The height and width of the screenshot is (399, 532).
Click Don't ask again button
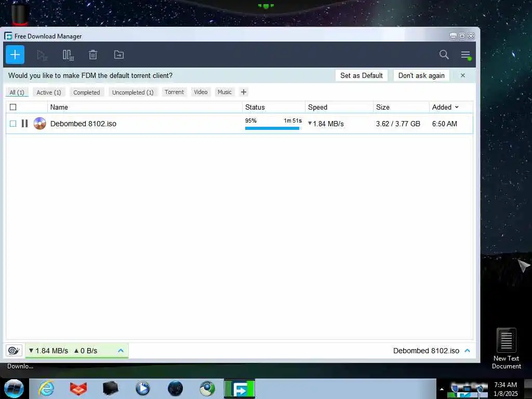pyautogui.click(x=421, y=75)
